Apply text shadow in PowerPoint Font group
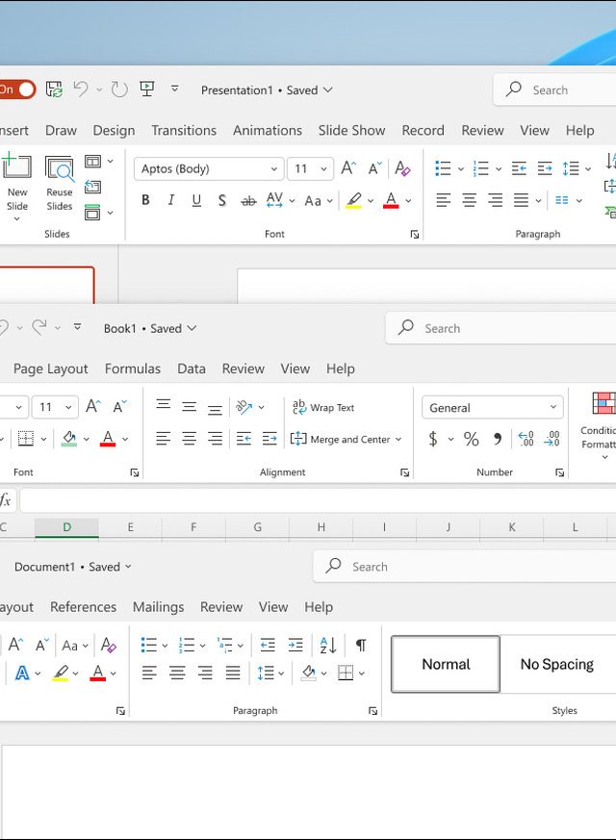The image size is (616, 840). [222, 200]
